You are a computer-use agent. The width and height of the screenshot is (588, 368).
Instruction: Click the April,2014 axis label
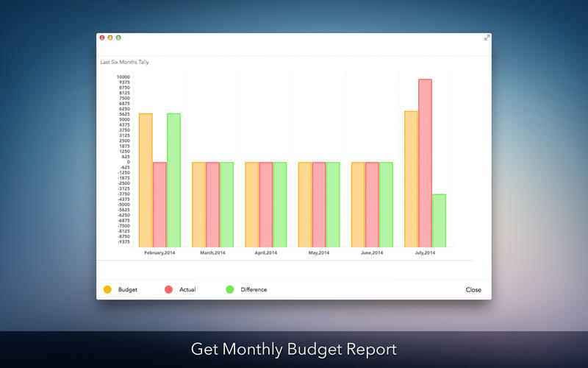(x=266, y=252)
